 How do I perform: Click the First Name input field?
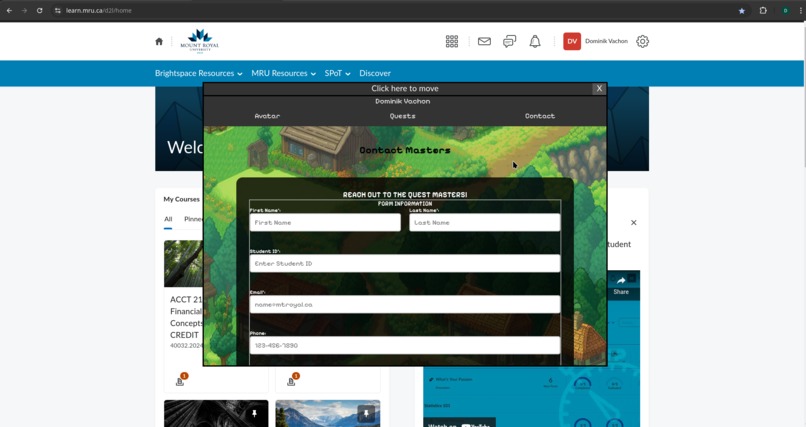pos(325,222)
